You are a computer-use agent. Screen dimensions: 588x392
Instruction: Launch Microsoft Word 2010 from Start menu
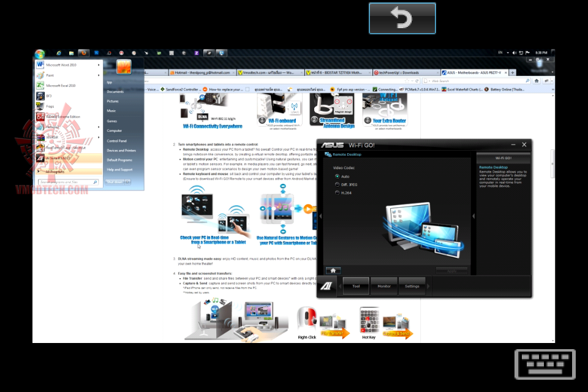(x=68, y=65)
